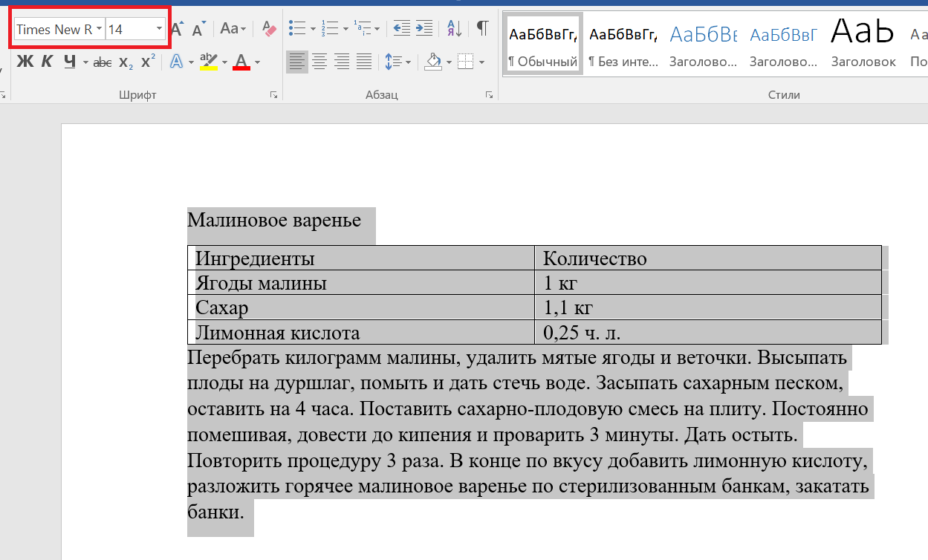This screenshot has height=560, width=928.
Task: Open the font color dropdown arrow
Action: 257,62
